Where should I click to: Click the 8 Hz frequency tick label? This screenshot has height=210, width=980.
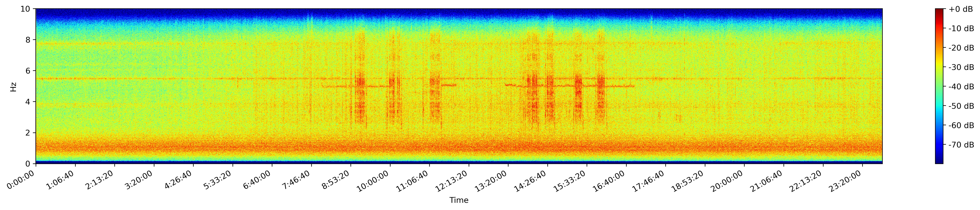click(28, 40)
